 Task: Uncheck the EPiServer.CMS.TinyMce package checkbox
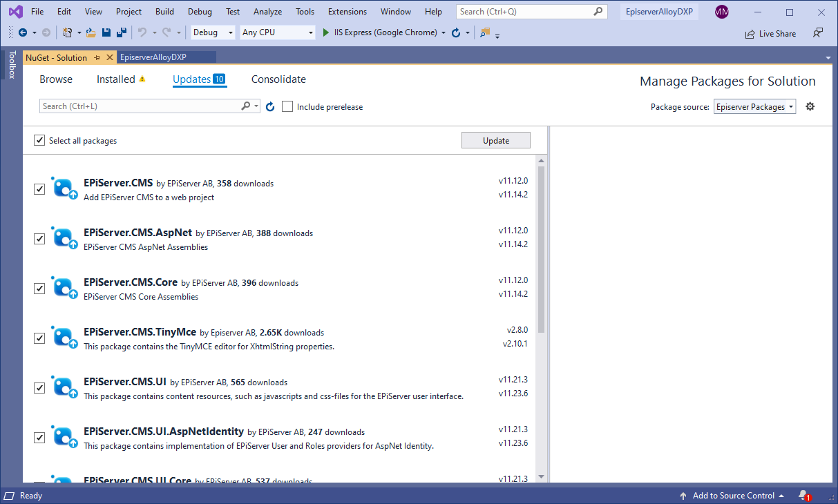click(x=39, y=338)
